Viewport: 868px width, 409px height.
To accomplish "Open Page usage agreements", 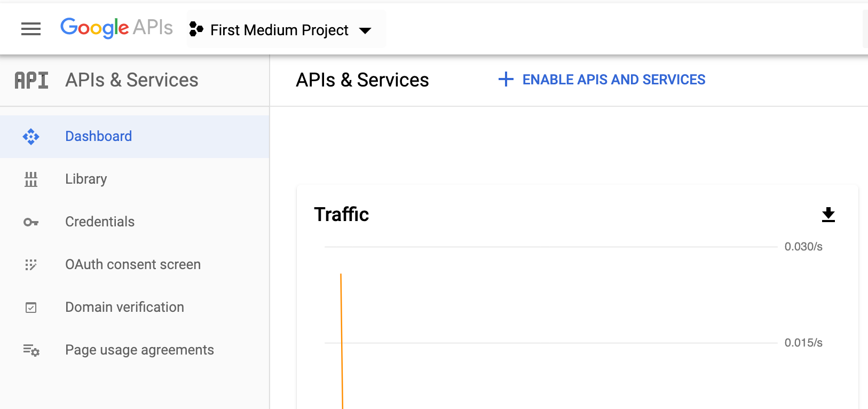I will point(135,350).
